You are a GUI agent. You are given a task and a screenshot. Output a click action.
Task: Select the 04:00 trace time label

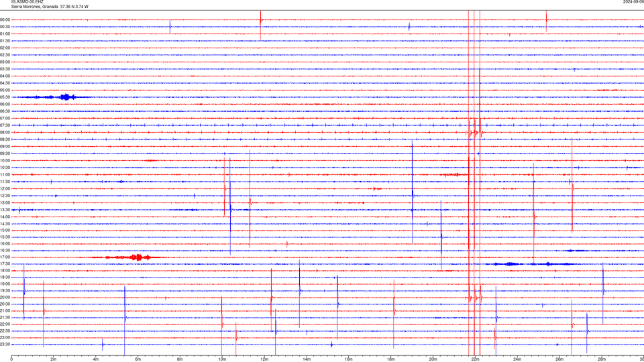5,76
